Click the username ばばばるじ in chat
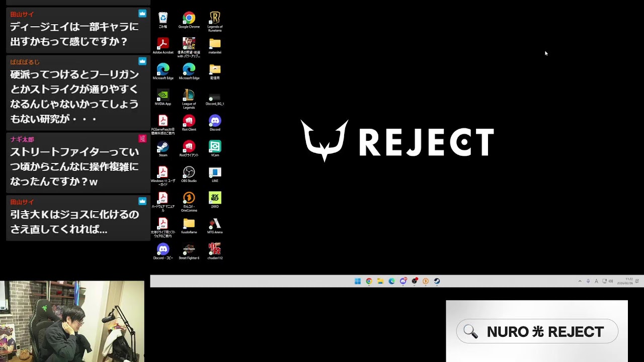Viewport: 644px width, 362px height. tap(25, 62)
